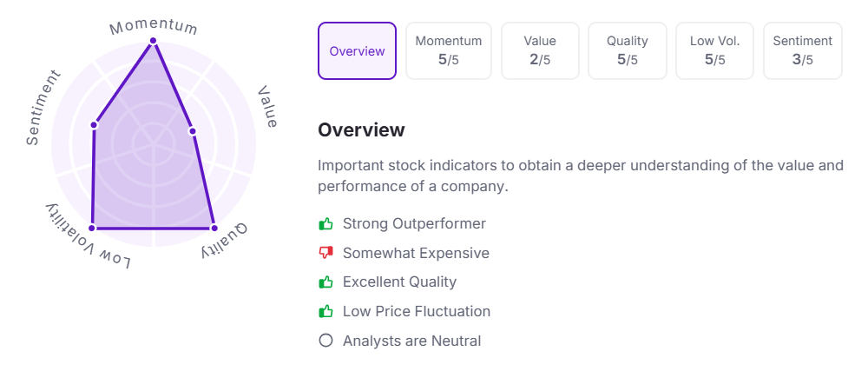Click thumbs-up icon next to Excellent Quality

click(x=326, y=282)
